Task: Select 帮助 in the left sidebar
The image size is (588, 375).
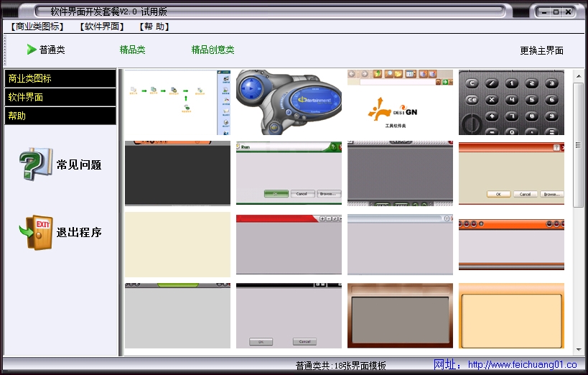Action: coord(60,116)
